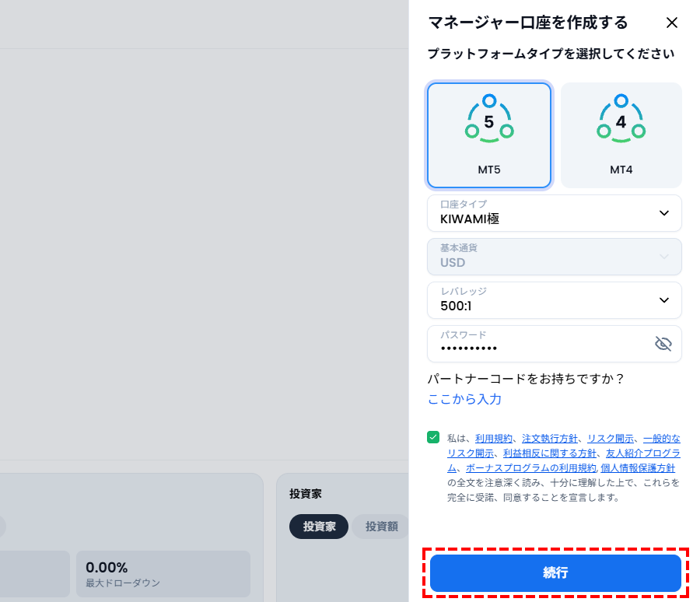Click the パートナーコードをお持ちですか？ text
The height and width of the screenshot is (602, 700).
click(526, 379)
